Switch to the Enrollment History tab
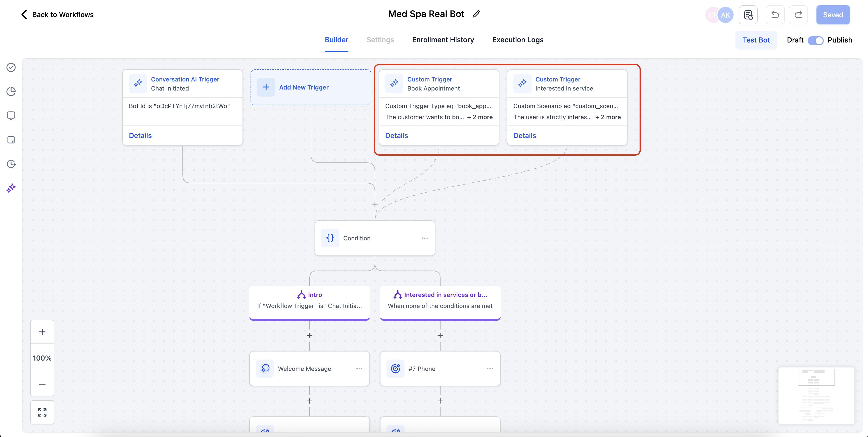Image resolution: width=868 pixels, height=437 pixels. point(443,40)
